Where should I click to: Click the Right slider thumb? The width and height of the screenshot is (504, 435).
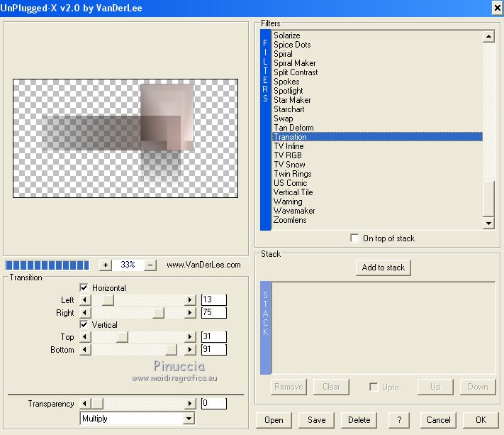click(159, 312)
